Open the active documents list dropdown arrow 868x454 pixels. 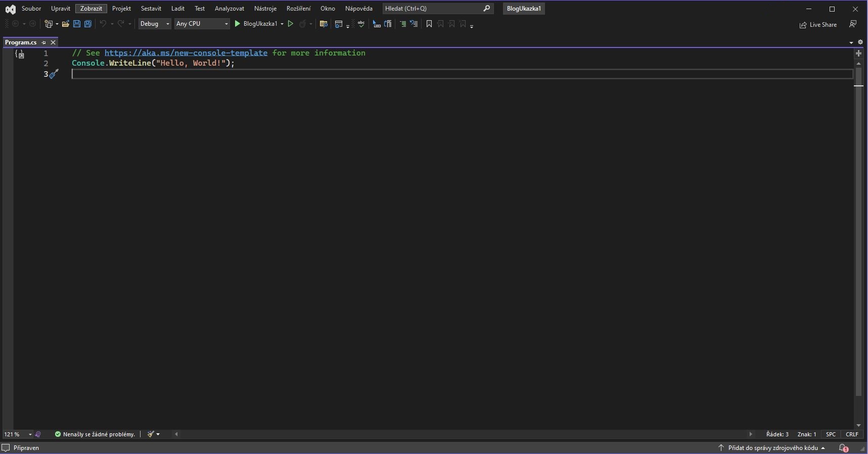point(851,42)
